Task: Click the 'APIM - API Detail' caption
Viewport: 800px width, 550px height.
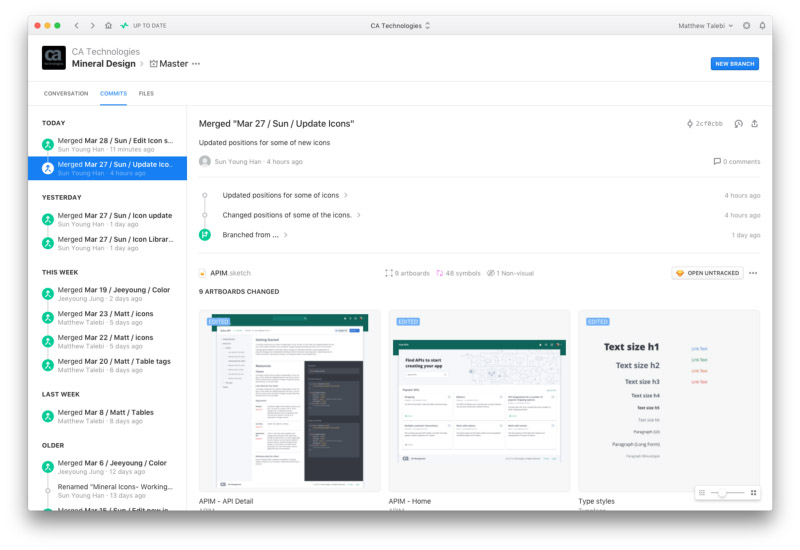Action: (226, 501)
